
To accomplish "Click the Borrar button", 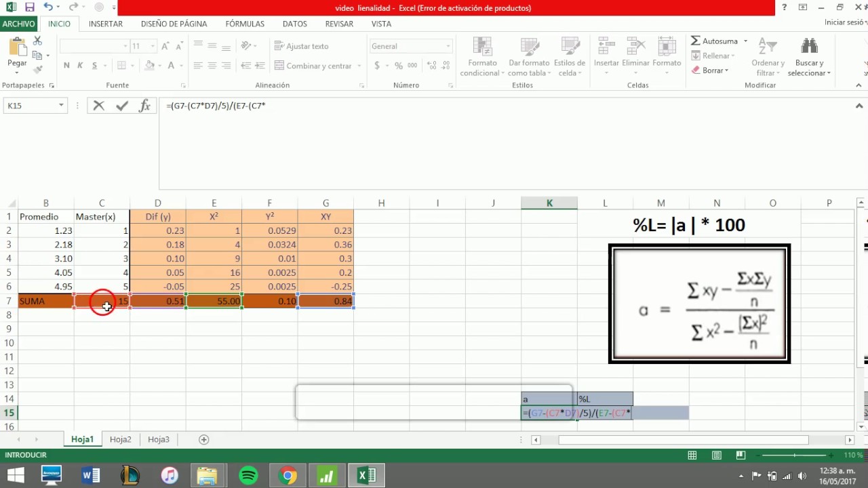I will pyautogui.click(x=710, y=70).
